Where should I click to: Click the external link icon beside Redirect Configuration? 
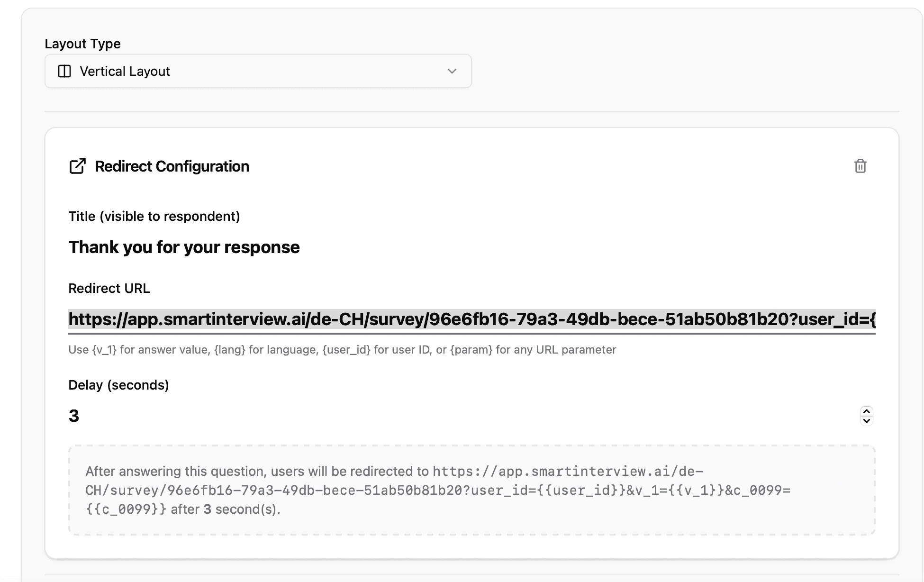click(x=78, y=166)
